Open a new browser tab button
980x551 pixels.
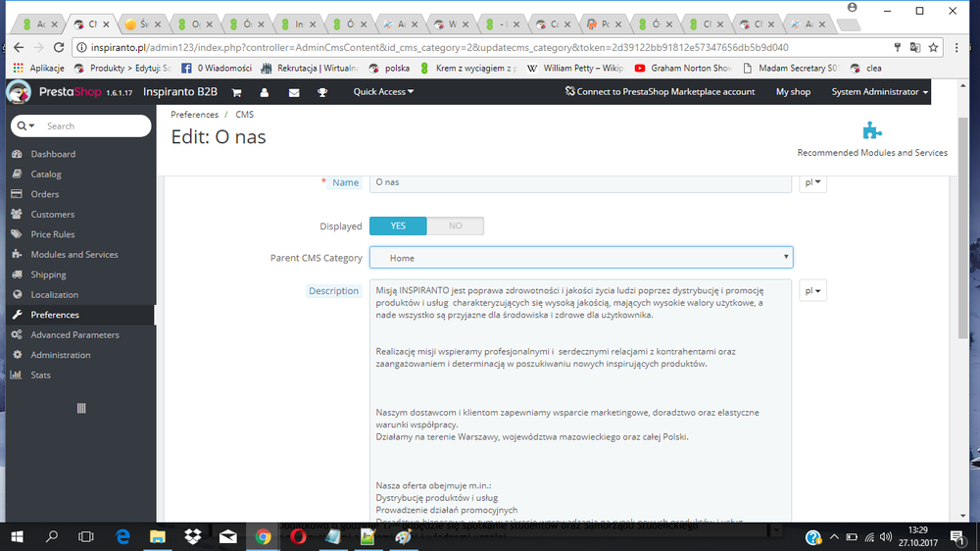(x=848, y=25)
